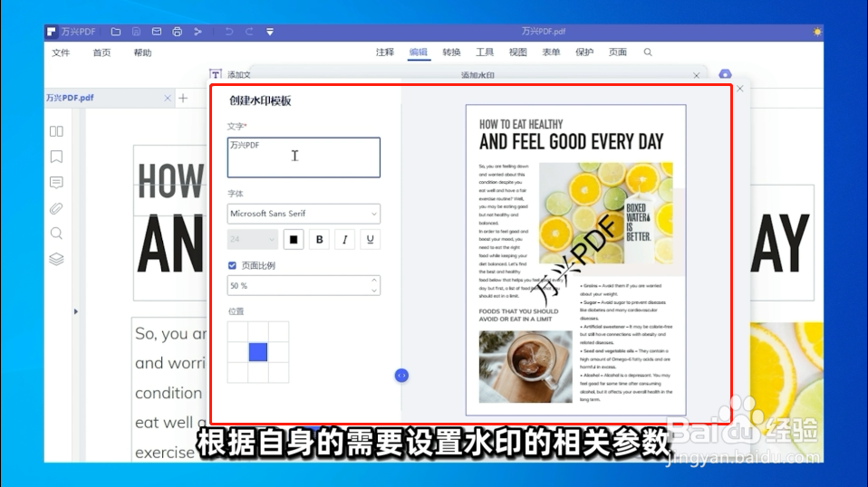Click the blue panel collapse handle
This screenshot has width=868, height=487.
[401, 376]
